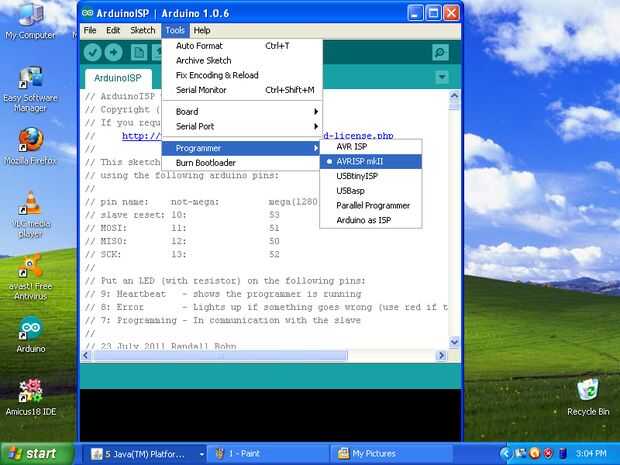The width and height of the screenshot is (620, 465).
Task: Click the New sketch page icon
Action: point(139,52)
